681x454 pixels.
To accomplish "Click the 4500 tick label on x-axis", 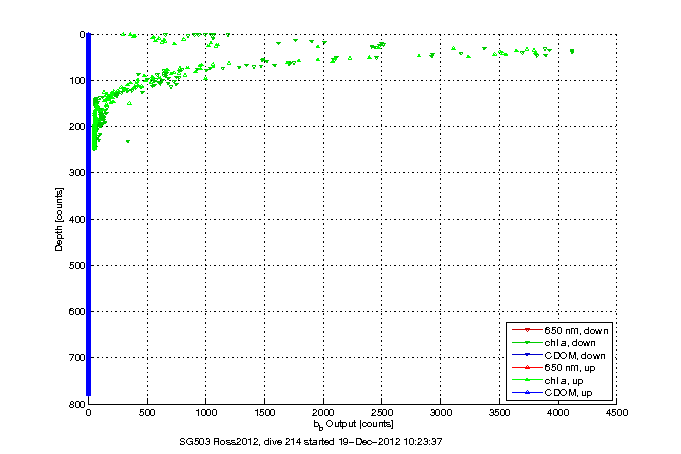I will (x=617, y=411).
